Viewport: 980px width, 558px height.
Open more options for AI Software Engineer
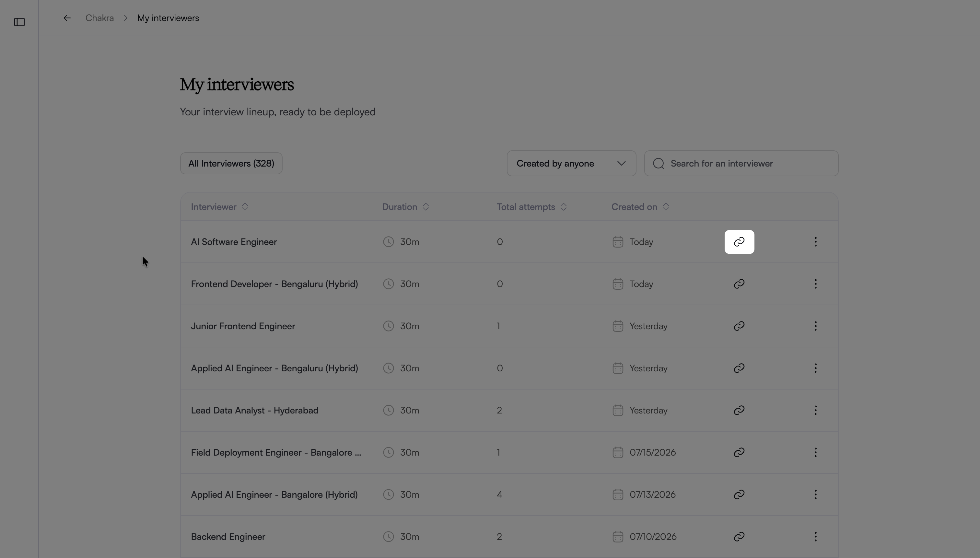coord(815,242)
